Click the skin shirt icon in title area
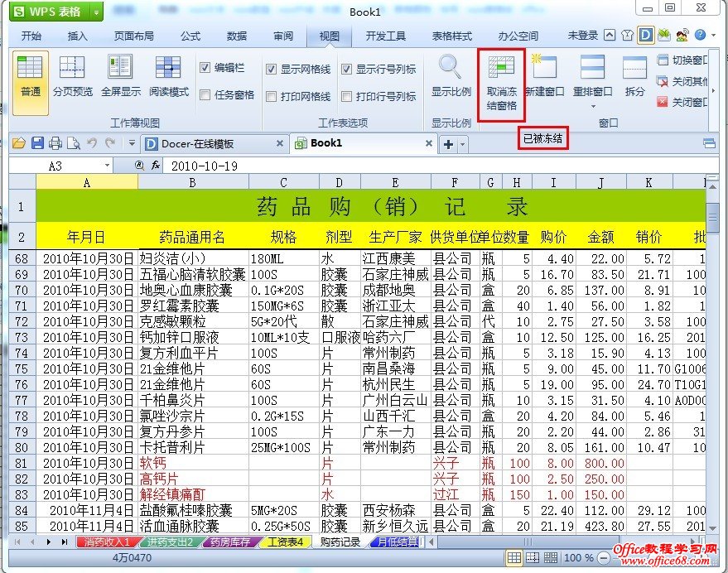 click(628, 36)
